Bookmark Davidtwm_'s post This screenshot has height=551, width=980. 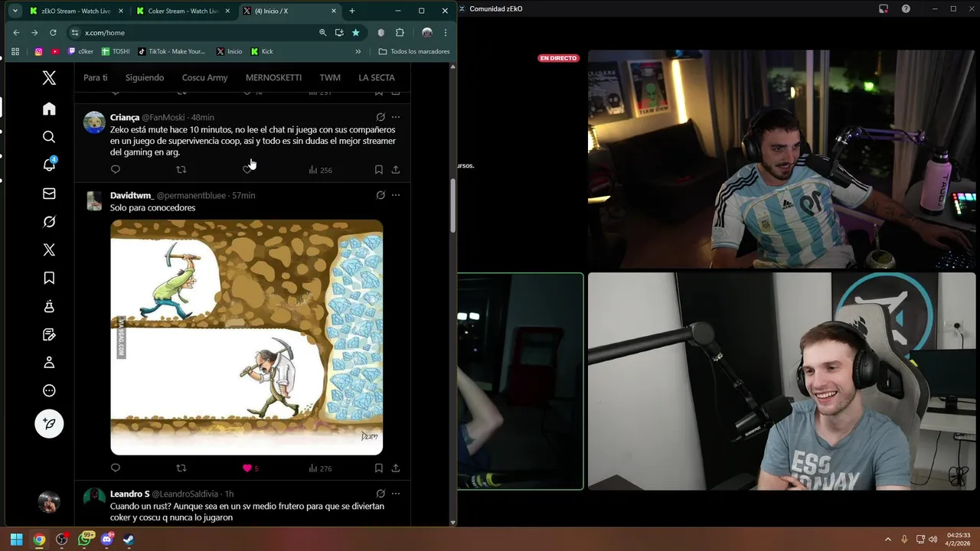click(x=378, y=468)
